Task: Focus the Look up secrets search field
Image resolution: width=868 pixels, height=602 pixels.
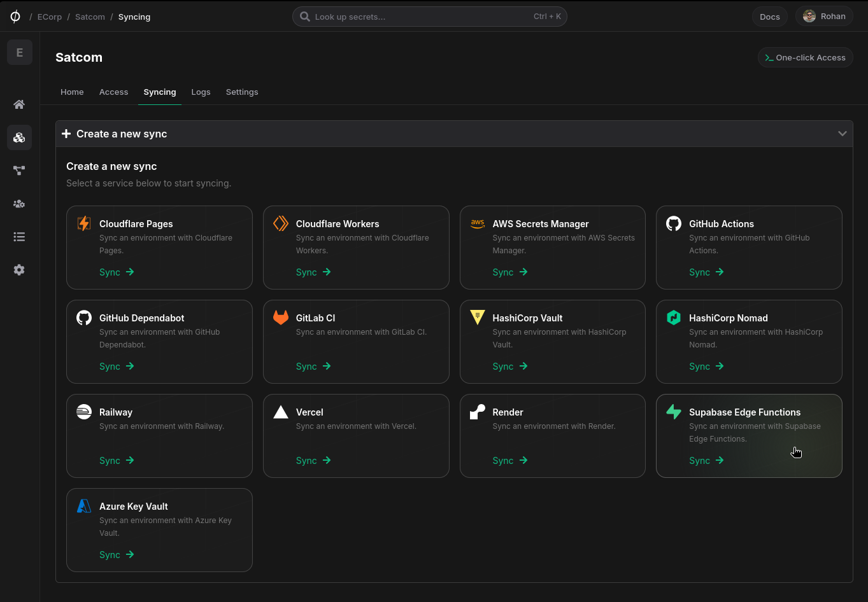Action: tap(430, 17)
